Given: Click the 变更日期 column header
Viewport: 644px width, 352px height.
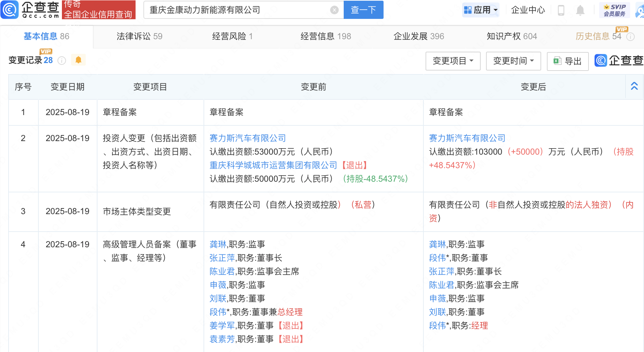Looking at the screenshot, I should coord(68,87).
